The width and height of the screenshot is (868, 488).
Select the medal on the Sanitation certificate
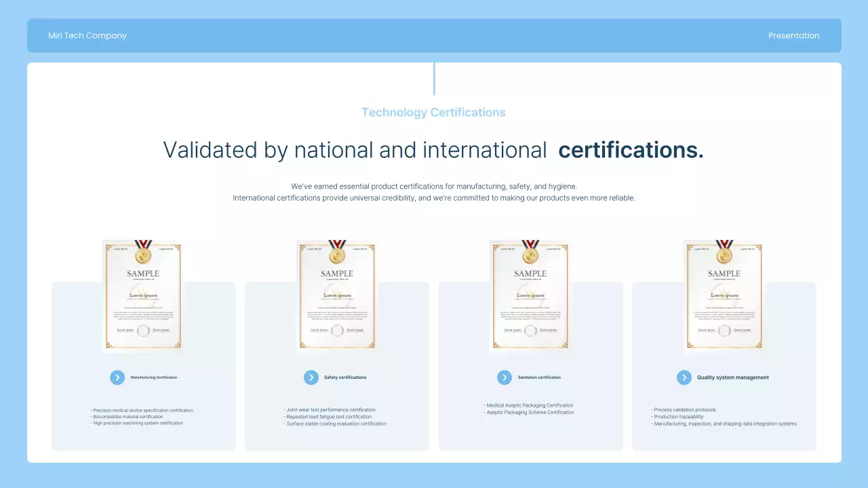point(530,255)
